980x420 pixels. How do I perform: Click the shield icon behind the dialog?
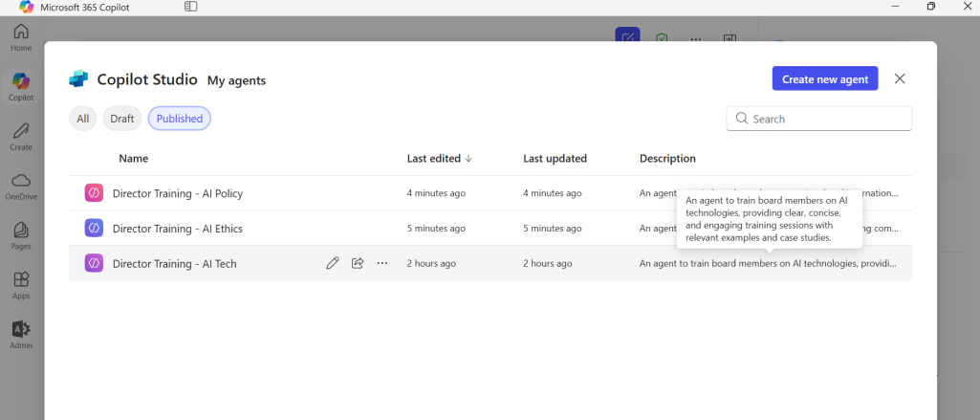662,36
